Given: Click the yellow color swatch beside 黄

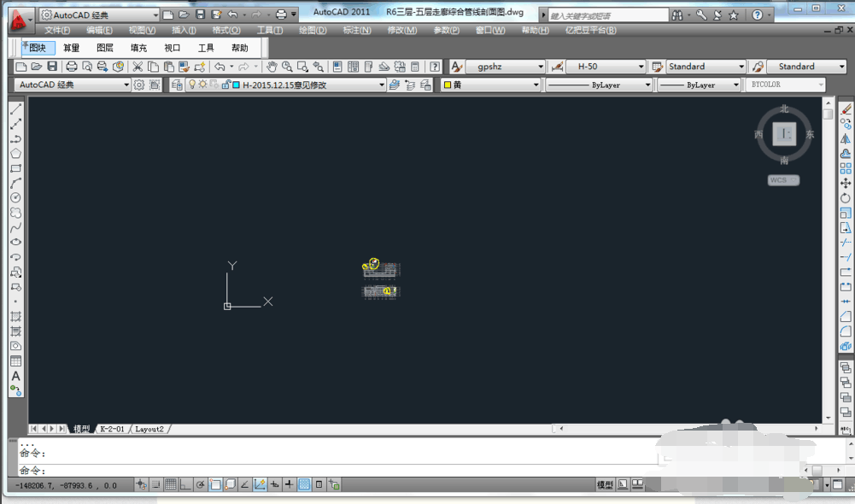Looking at the screenshot, I should tap(447, 85).
